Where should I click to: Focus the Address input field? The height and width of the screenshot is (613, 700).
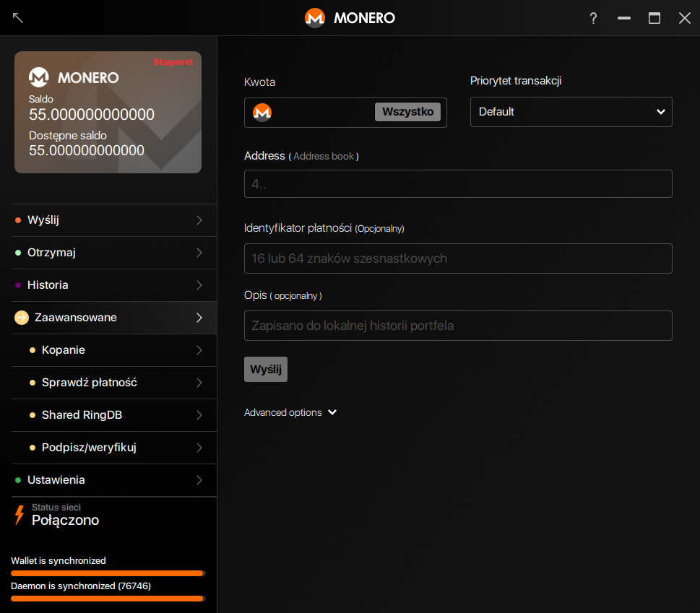click(458, 184)
